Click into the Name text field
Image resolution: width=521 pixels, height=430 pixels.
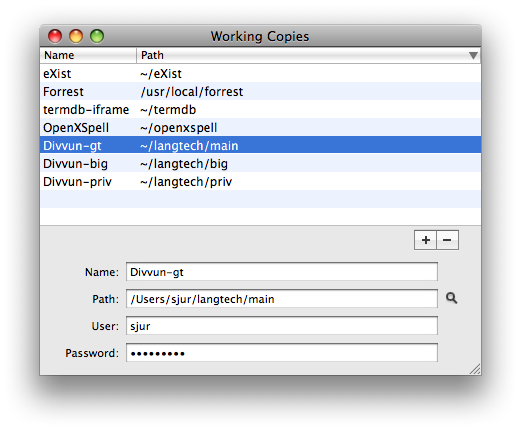[282, 272]
